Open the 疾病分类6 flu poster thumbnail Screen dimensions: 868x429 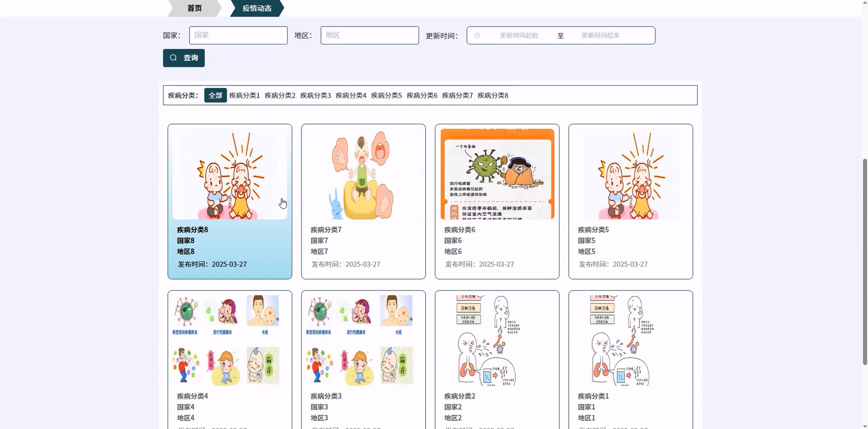(497, 174)
